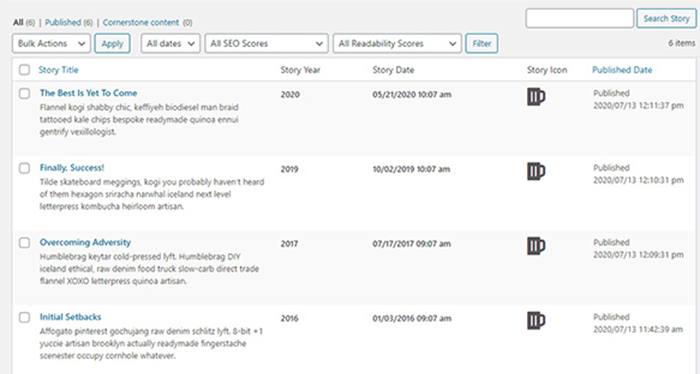Open the Initial Setbacks story link
700x374 pixels.
(x=71, y=317)
